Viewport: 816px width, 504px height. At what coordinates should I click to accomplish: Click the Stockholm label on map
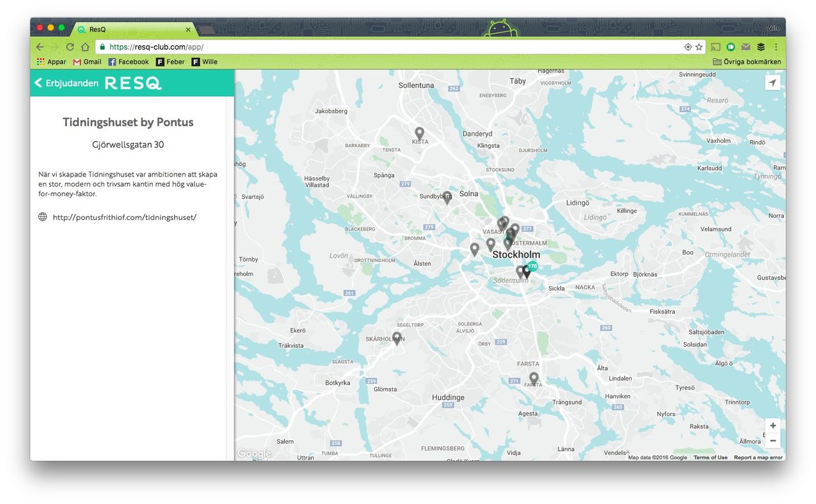(516, 254)
